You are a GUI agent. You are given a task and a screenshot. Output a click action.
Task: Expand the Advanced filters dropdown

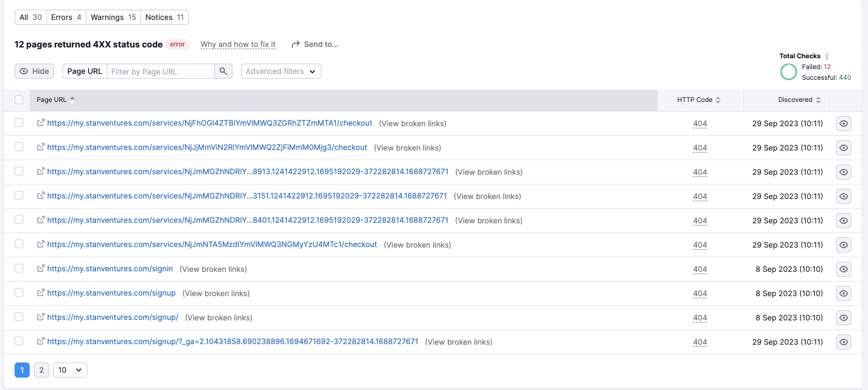(x=281, y=71)
